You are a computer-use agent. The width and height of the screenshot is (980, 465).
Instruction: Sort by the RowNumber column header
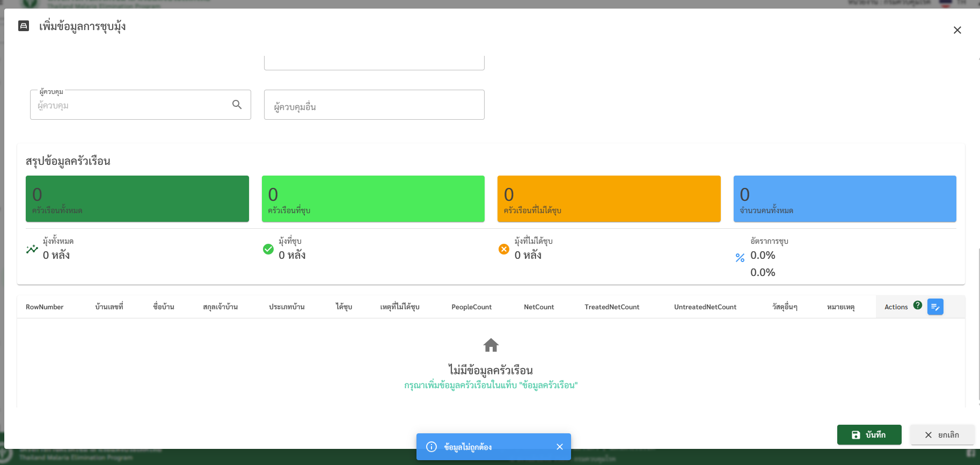pyautogui.click(x=45, y=307)
